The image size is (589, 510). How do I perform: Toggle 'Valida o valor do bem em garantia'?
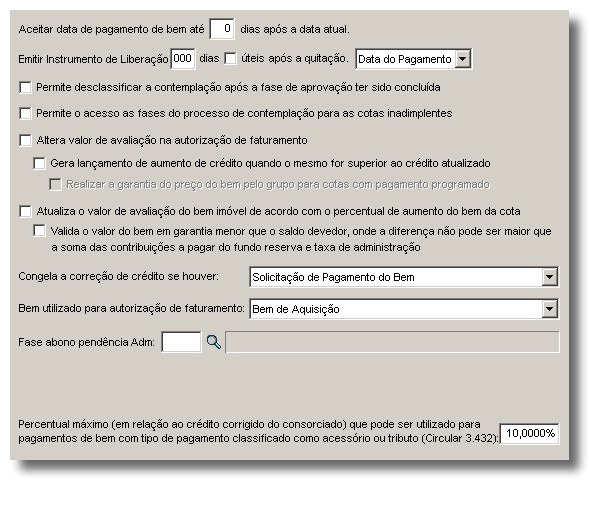(x=39, y=231)
